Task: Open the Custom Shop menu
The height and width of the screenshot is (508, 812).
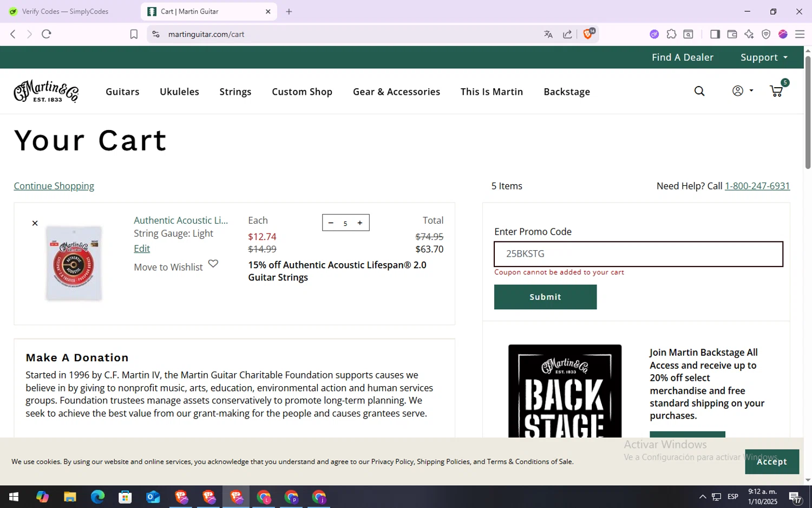Action: click(x=302, y=92)
